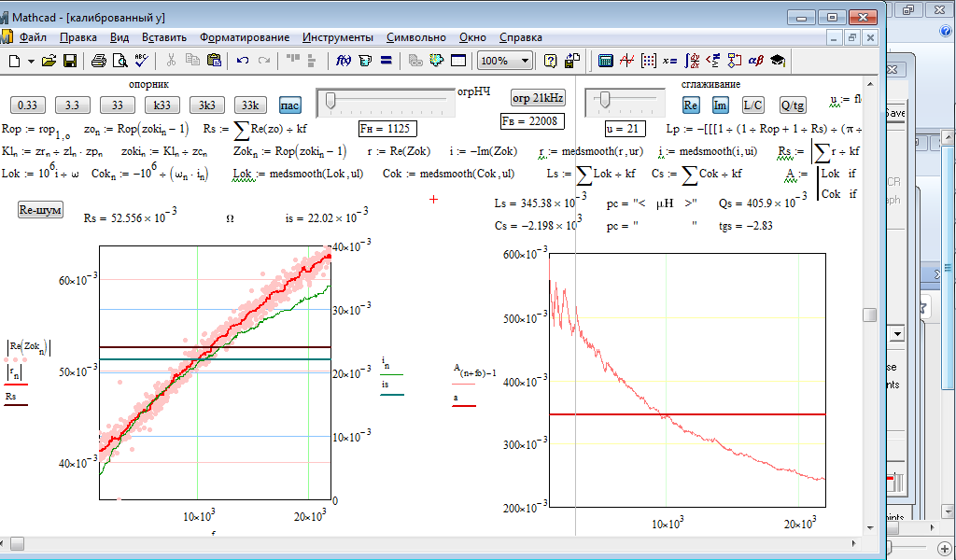Open the Calculator toolbar

[606, 61]
